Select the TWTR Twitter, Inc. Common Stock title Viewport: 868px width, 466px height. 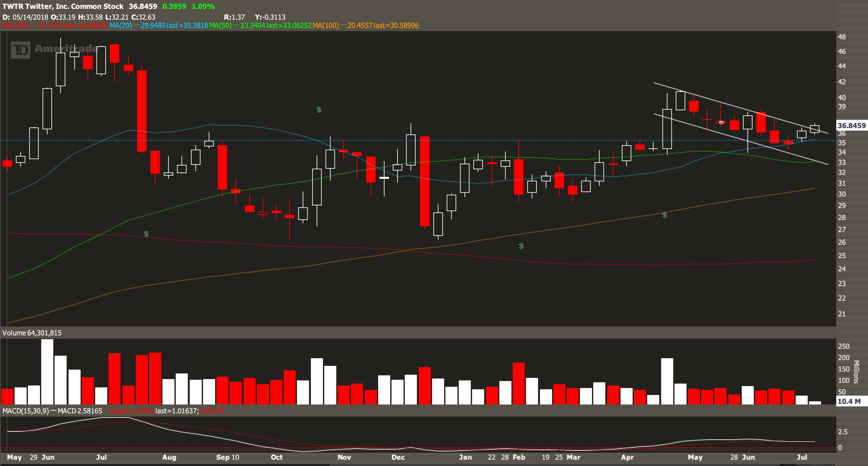pyautogui.click(x=63, y=6)
